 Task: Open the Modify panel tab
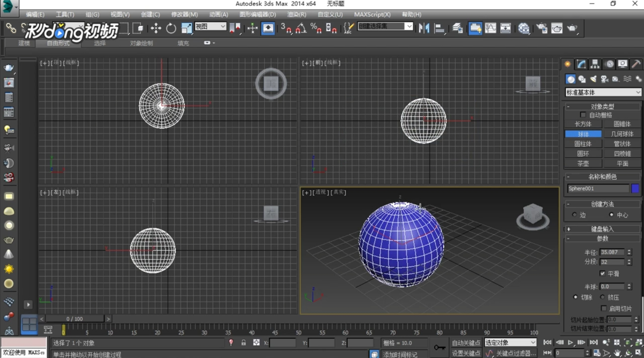coord(581,64)
